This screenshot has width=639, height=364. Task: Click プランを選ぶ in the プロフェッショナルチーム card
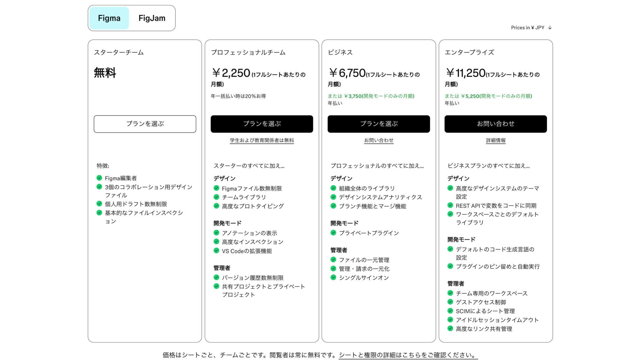262,124
